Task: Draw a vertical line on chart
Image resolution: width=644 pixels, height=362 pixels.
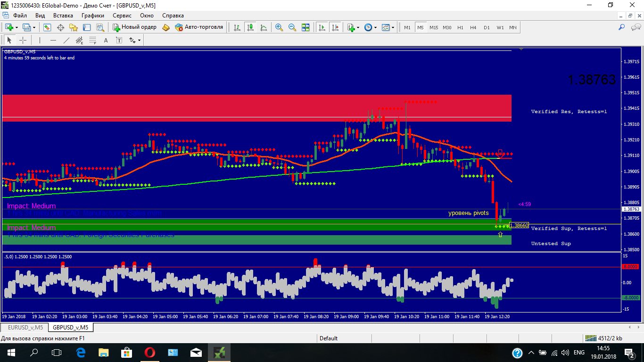Action: pos(40,40)
